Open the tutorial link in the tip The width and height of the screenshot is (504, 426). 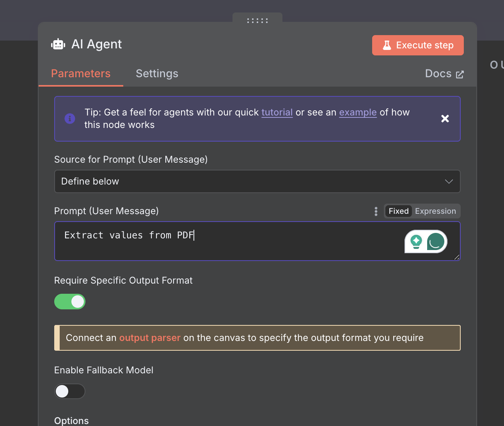click(277, 112)
